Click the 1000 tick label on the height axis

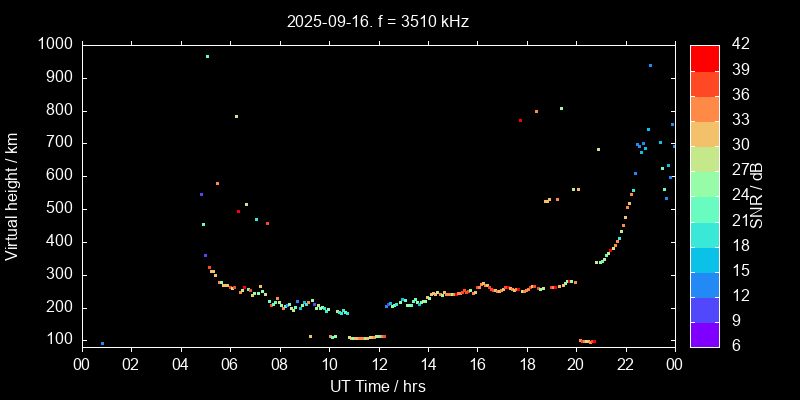[x=54, y=45]
